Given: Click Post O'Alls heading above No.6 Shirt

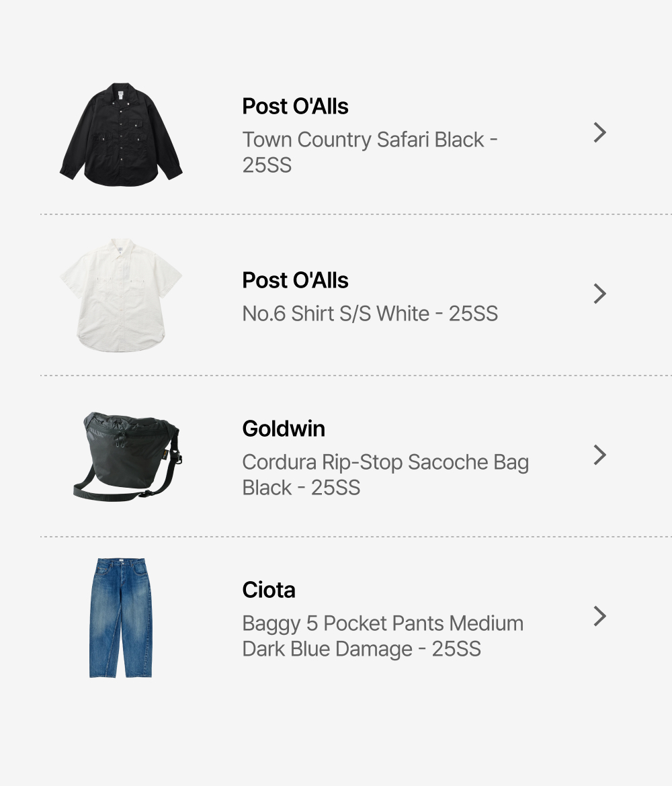Looking at the screenshot, I should 295,280.
